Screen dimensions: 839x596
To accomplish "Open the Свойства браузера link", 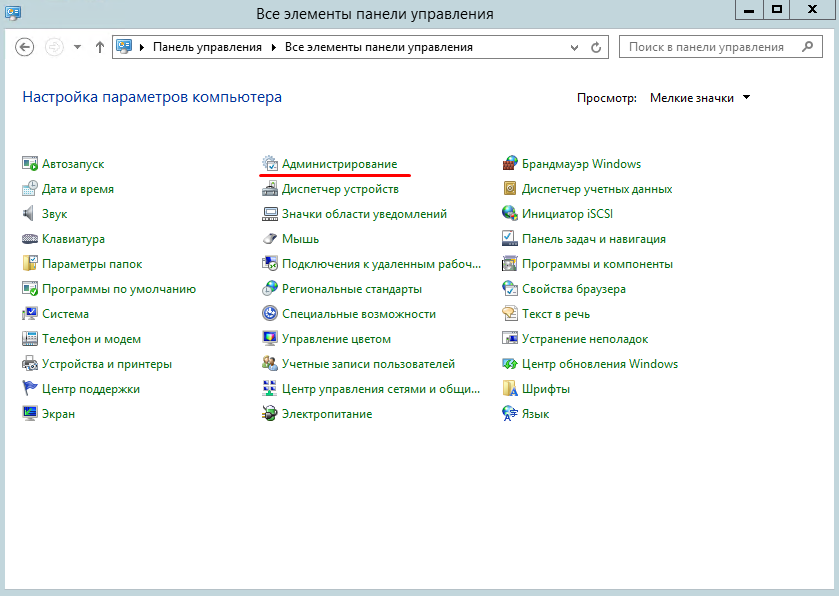I will 574,289.
